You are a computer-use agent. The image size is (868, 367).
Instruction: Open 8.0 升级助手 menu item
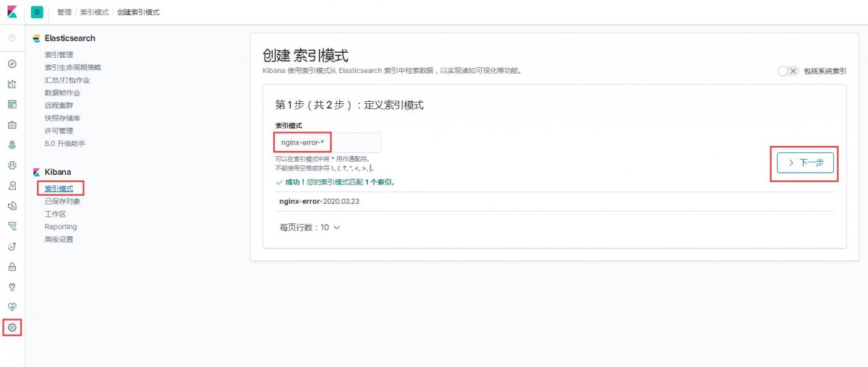(65, 143)
